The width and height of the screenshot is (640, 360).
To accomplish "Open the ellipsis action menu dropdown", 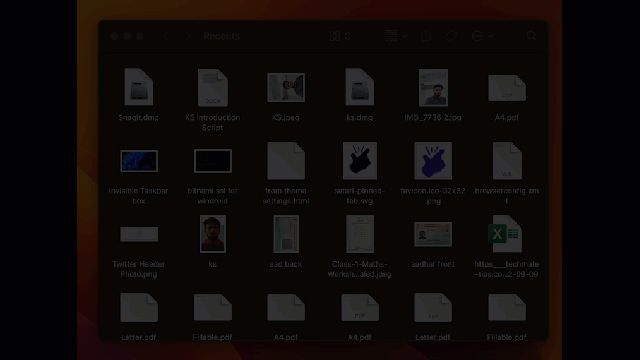I will point(482,36).
